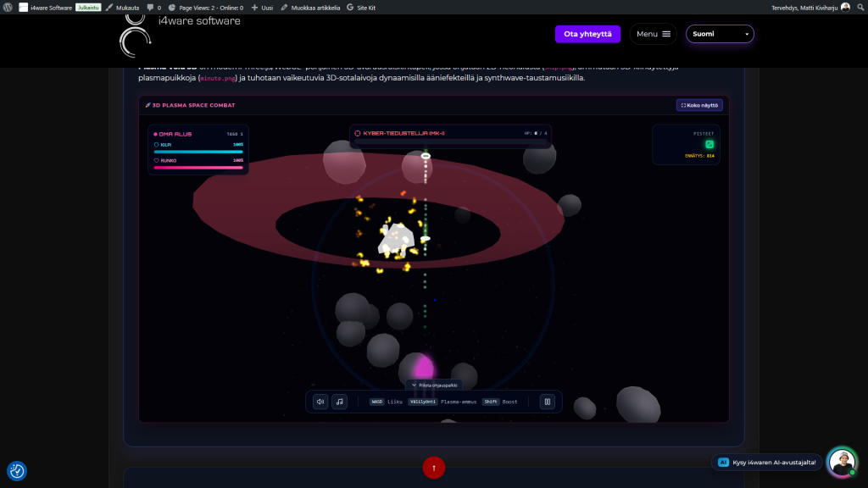Open the Menu hamburger button
The height and width of the screenshot is (488, 868).
click(x=654, y=34)
